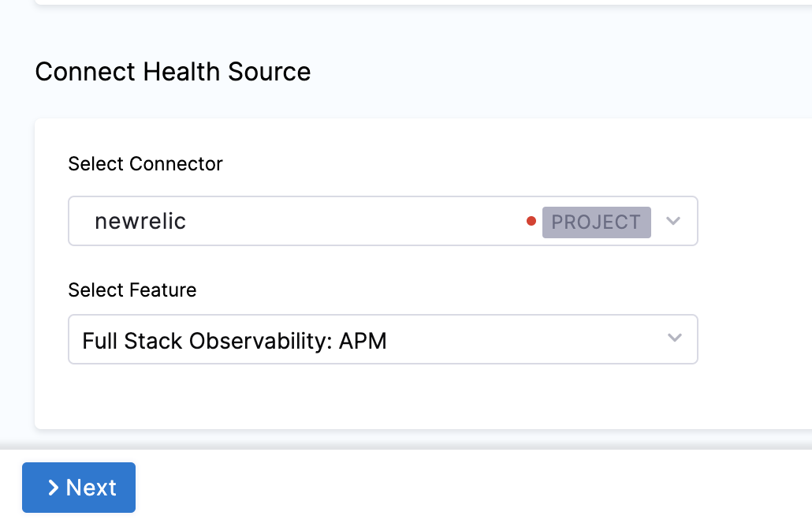The image size is (812, 527).
Task: Select the newrelic connector name text
Action: pyautogui.click(x=140, y=221)
